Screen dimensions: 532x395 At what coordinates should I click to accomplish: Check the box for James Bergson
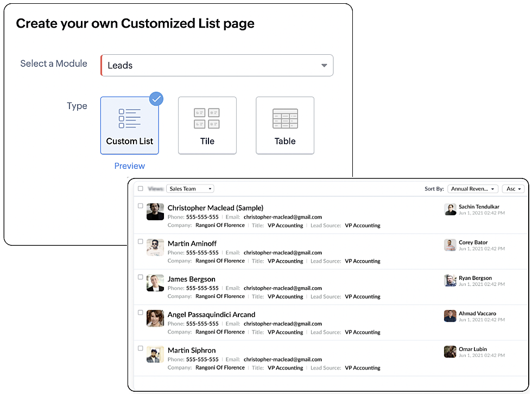pyautogui.click(x=141, y=277)
